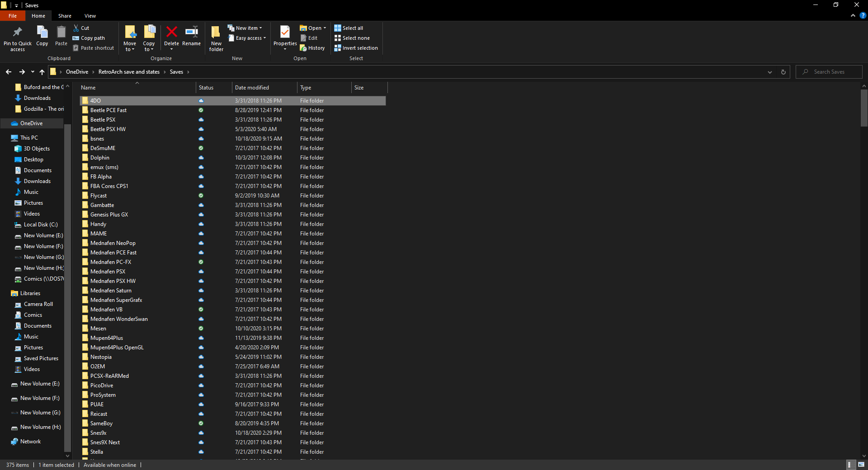The height and width of the screenshot is (470, 868).
Task: Click the Edit command in Open group
Action: [x=309, y=38]
